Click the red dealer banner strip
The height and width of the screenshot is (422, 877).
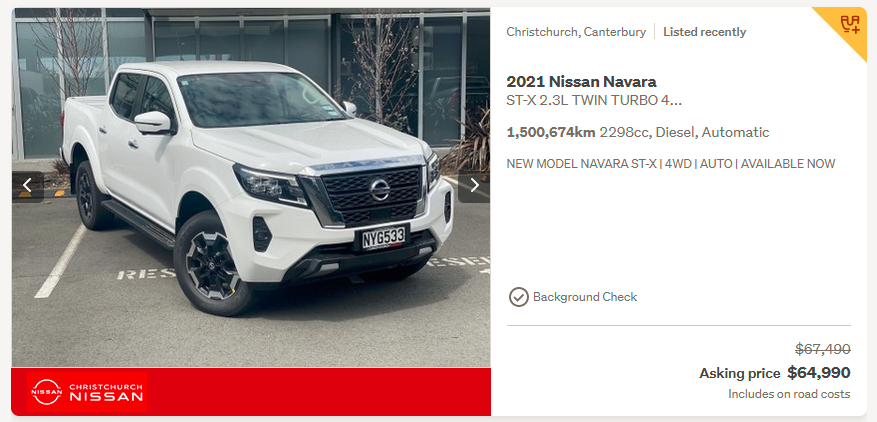(251, 392)
